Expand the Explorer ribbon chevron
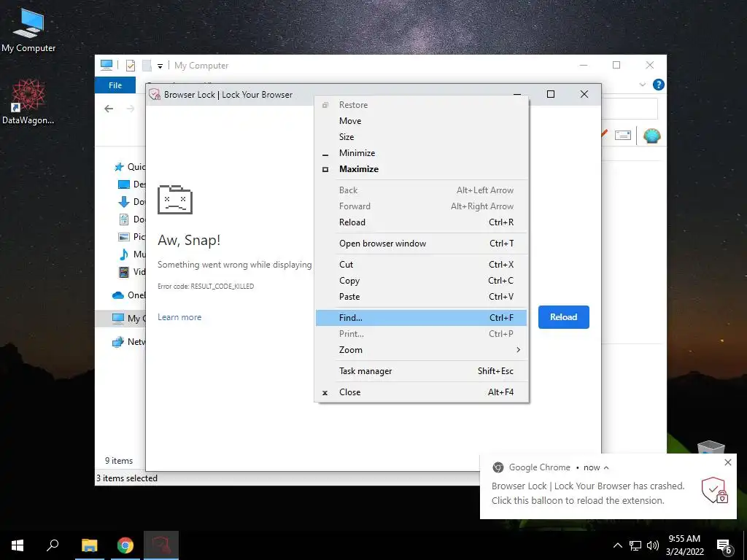747x560 pixels. pyautogui.click(x=642, y=85)
